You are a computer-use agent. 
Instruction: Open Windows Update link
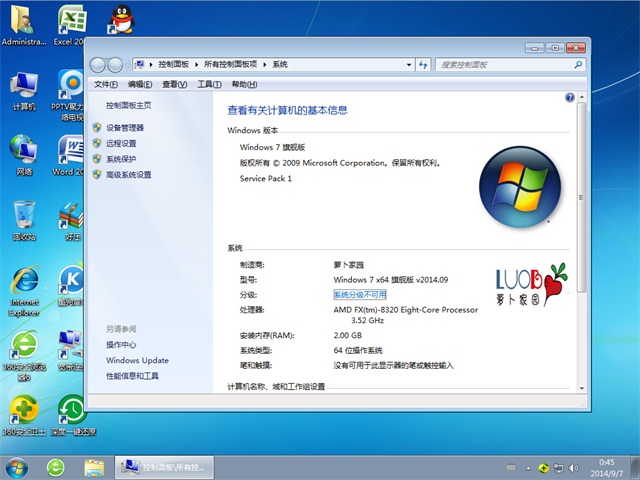tap(137, 360)
